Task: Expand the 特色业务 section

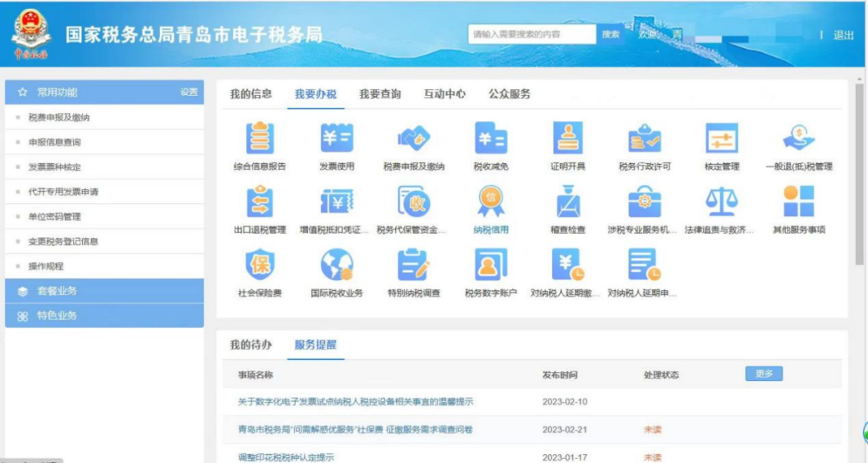Action: pos(104,316)
